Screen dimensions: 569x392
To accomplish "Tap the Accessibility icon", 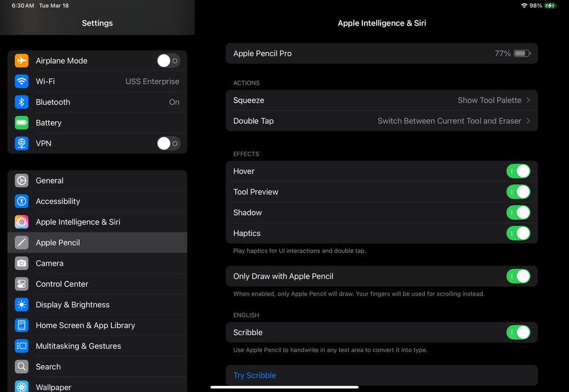I will click(22, 201).
